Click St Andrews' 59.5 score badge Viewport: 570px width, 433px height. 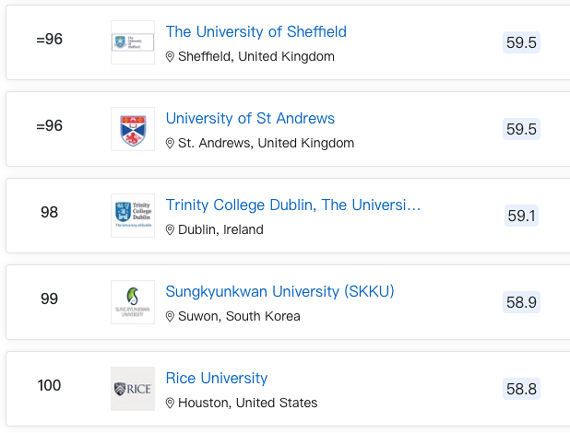click(521, 129)
